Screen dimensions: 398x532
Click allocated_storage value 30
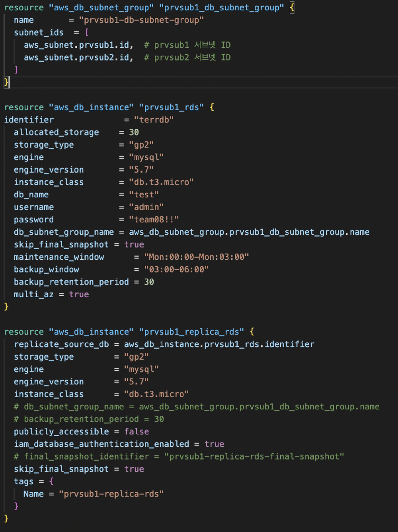[134, 132]
